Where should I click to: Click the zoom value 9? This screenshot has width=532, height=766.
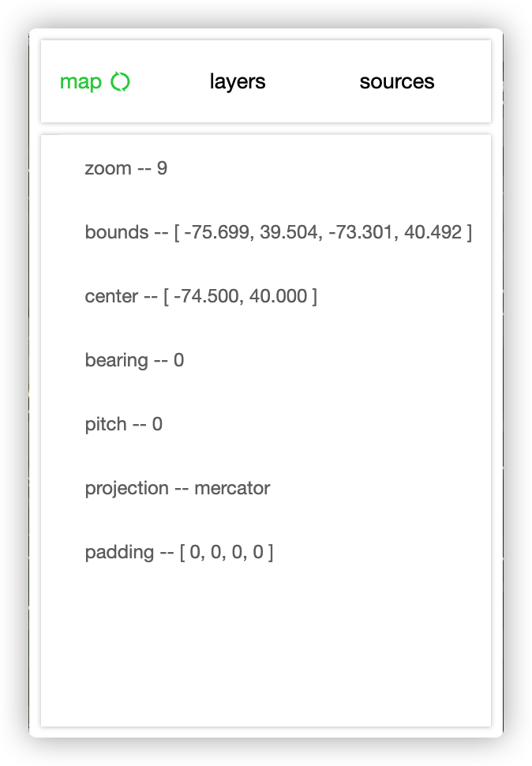162,168
